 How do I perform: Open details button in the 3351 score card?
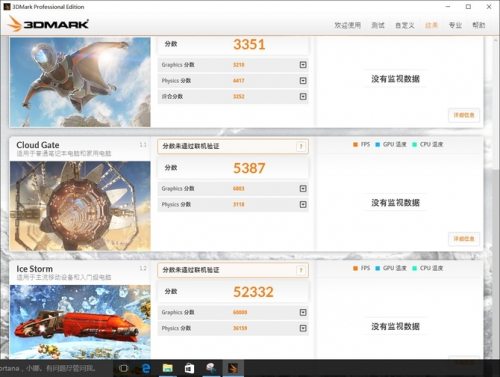point(464,115)
